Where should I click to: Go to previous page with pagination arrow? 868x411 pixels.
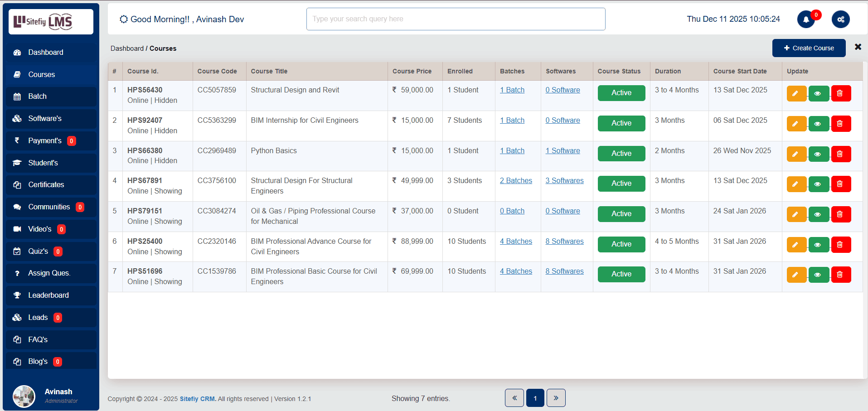click(x=514, y=398)
